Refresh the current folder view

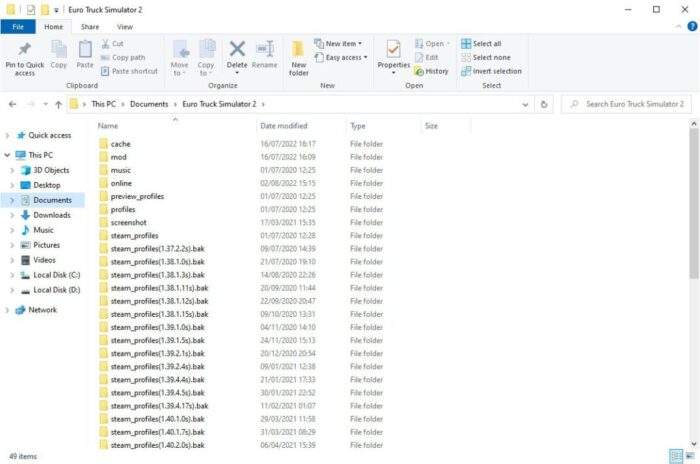[544, 104]
